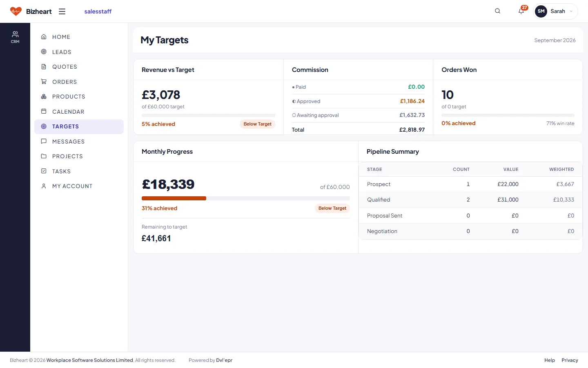Viewport: 588px width, 368px height.
Task: Expand the Sarah user dropdown chevron
Action: pyautogui.click(x=571, y=11)
